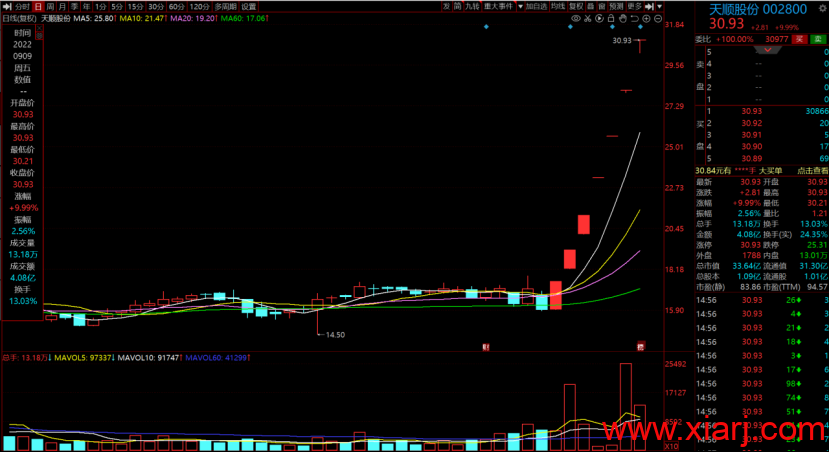The height and width of the screenshot is (452, 829).
Task: Click the X10 volume scale label
Action: [671, 446]
